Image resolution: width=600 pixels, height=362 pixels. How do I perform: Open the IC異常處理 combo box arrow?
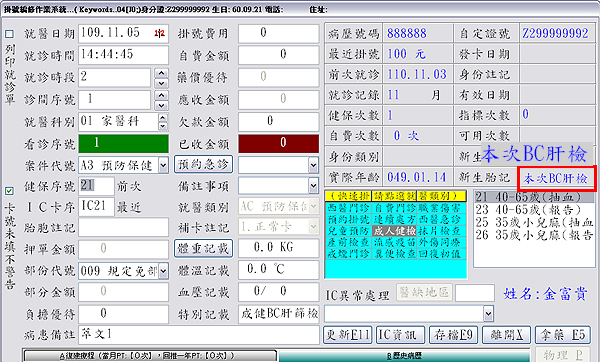pos(488,314)
